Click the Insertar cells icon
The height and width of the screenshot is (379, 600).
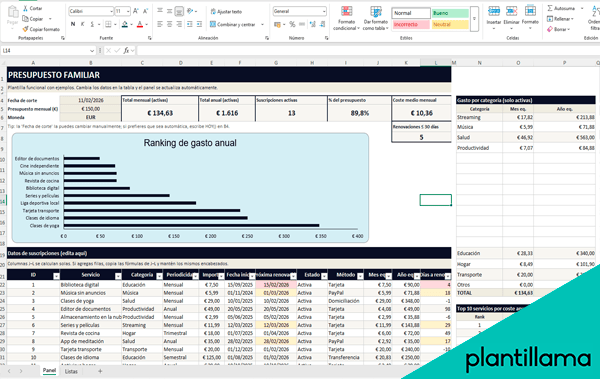(494, 11)
